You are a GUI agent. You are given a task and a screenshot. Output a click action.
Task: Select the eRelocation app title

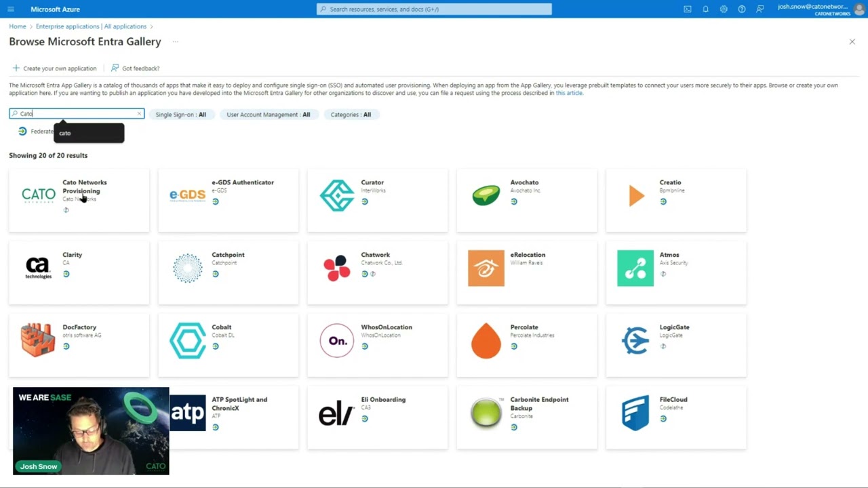coord(528,255)
